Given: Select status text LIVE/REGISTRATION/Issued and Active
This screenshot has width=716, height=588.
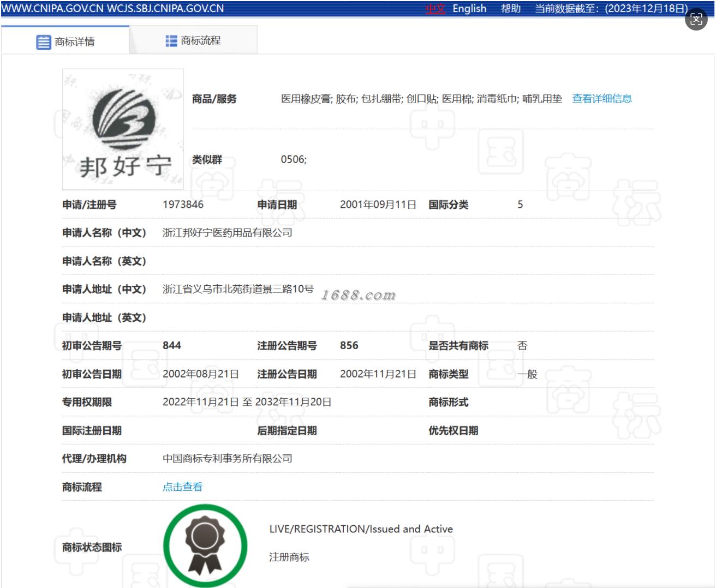Looking at the screenshot, I should pos(361,529).
